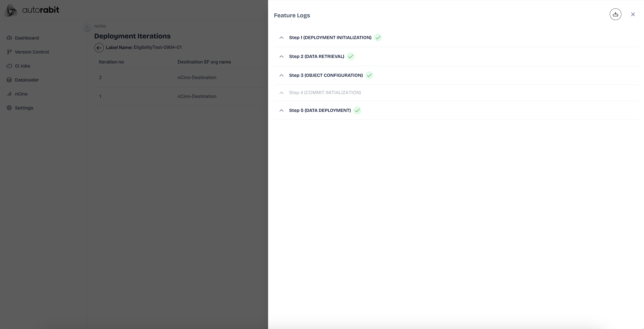The image size is (644, 329).
Task: Close the Feature Logs panel
Action: 633,14
